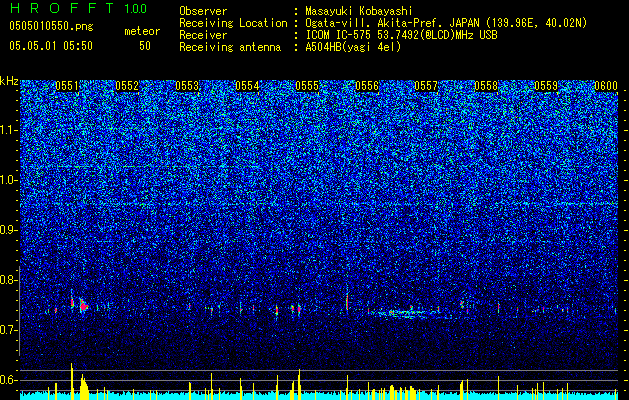Click the 0554 time marker
The height and width of the screenshot is (400, 629).
(x=247, y=86)
